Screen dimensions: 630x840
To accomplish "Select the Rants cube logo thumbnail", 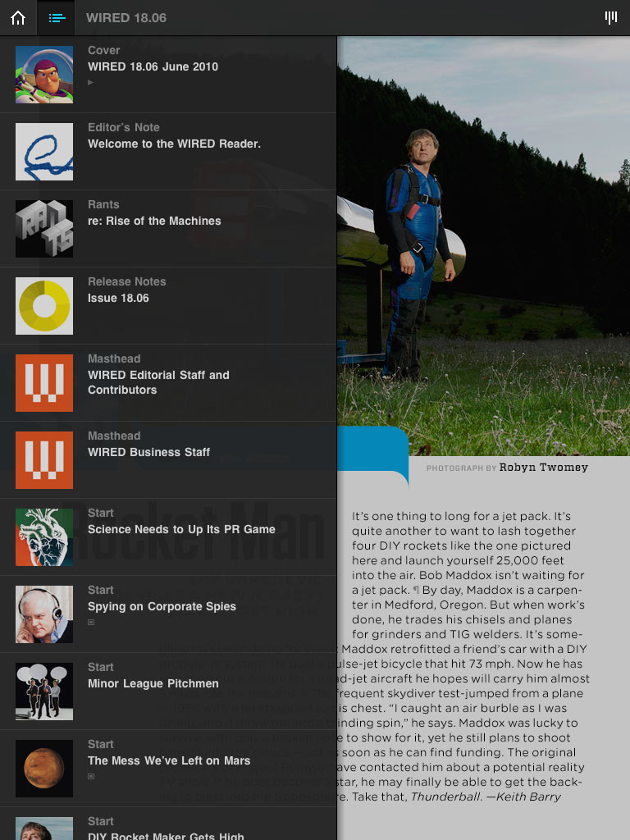I will tap(44, 229).
